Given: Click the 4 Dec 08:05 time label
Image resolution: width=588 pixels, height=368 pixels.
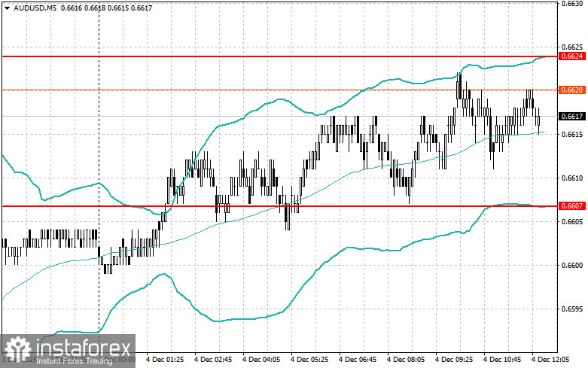Looking at the screenshot, I should (x=406, y=360).
